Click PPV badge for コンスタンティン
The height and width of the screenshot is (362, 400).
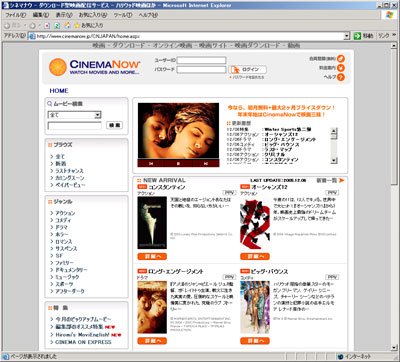[x=229, y=193]
